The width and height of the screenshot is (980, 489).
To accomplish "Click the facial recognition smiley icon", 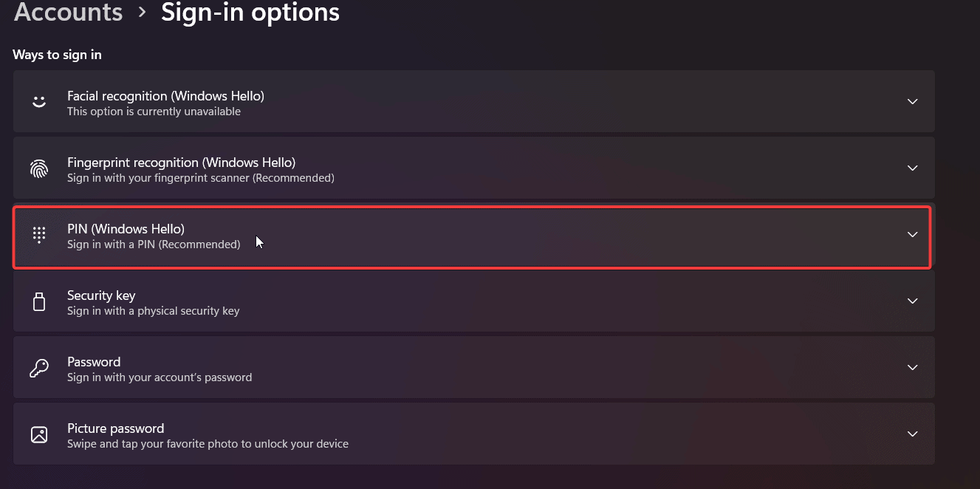I will click(x=39, y=102).
